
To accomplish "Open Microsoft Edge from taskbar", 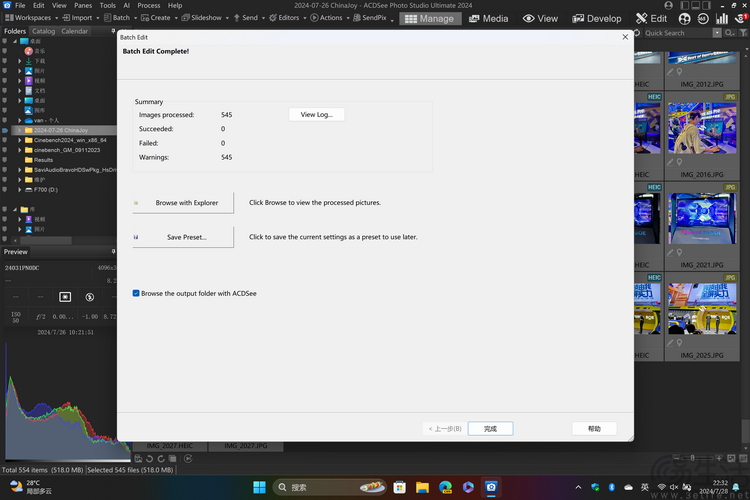I will click(x=445, y=487).
